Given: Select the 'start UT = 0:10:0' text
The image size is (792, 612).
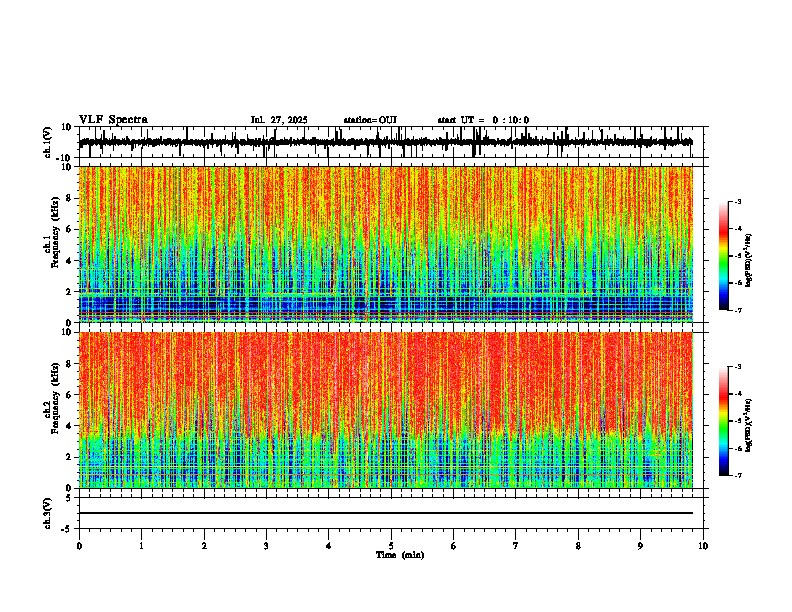Looking at the screenshot, I should (x=483, y=120).
